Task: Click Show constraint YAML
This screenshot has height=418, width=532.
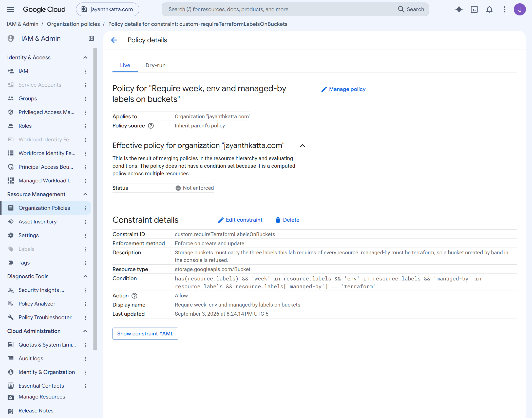Action: [x=145, y=334]
